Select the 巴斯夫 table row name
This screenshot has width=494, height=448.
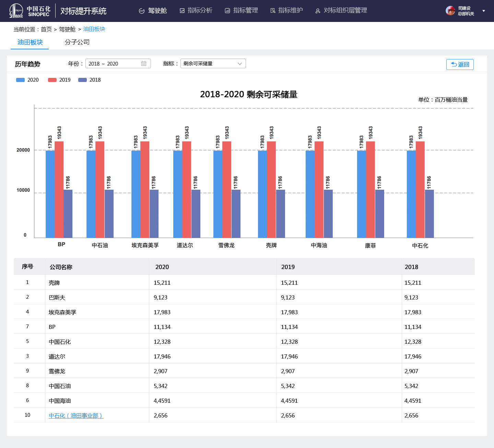pyautogui.click(x=57, y=298)
